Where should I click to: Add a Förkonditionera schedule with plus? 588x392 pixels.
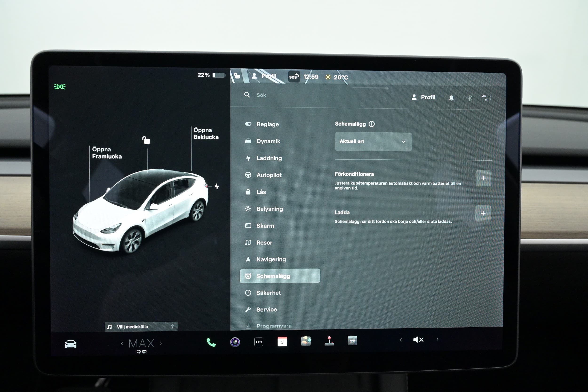[483, 178]
